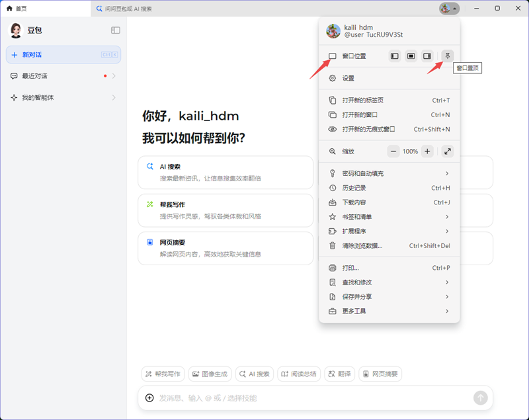Expand the 我的智能体 section

[63, 99]
